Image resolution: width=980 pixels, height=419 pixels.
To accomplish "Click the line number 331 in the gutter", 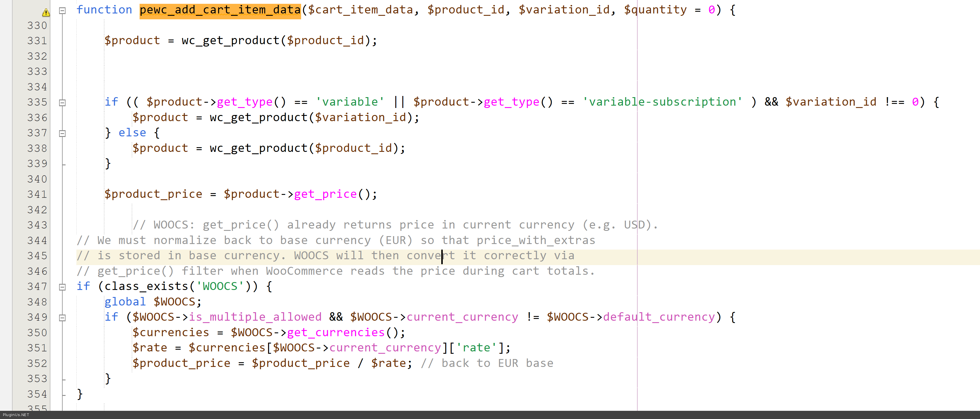I will point(37,41).
